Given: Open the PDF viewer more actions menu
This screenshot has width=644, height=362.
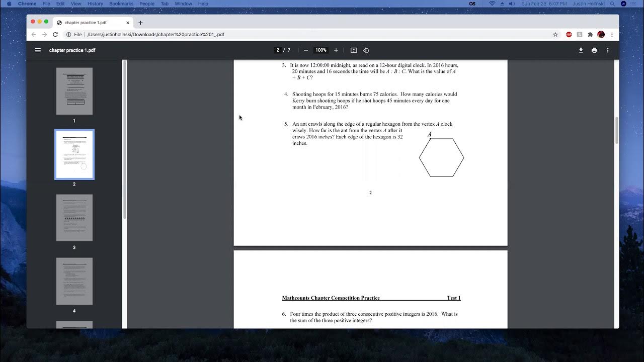Looking at the screenshot, I should click(607, 50).
